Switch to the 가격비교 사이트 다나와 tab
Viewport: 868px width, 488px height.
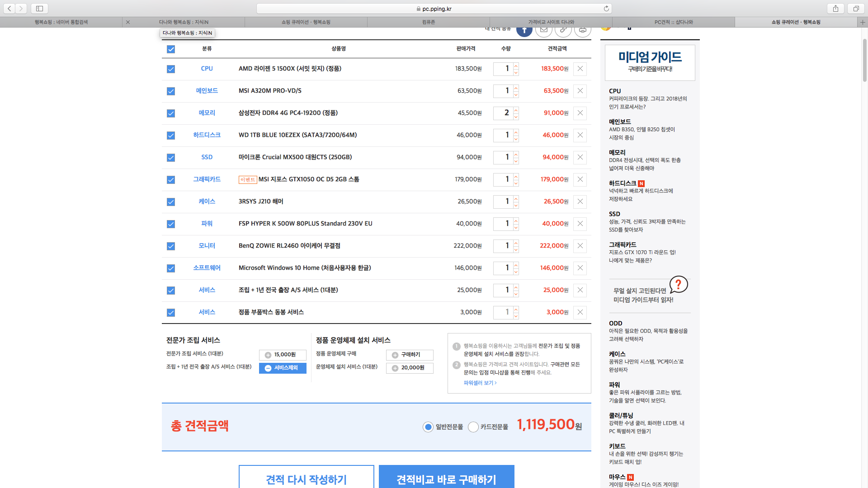[x=551, y=22]
